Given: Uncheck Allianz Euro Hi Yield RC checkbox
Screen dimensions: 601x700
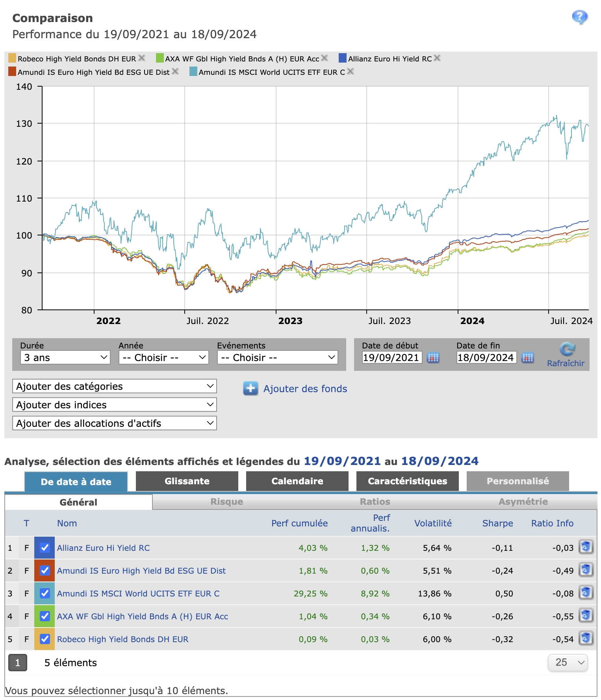Looking at the screenshot, I should (x=45, y=548).
